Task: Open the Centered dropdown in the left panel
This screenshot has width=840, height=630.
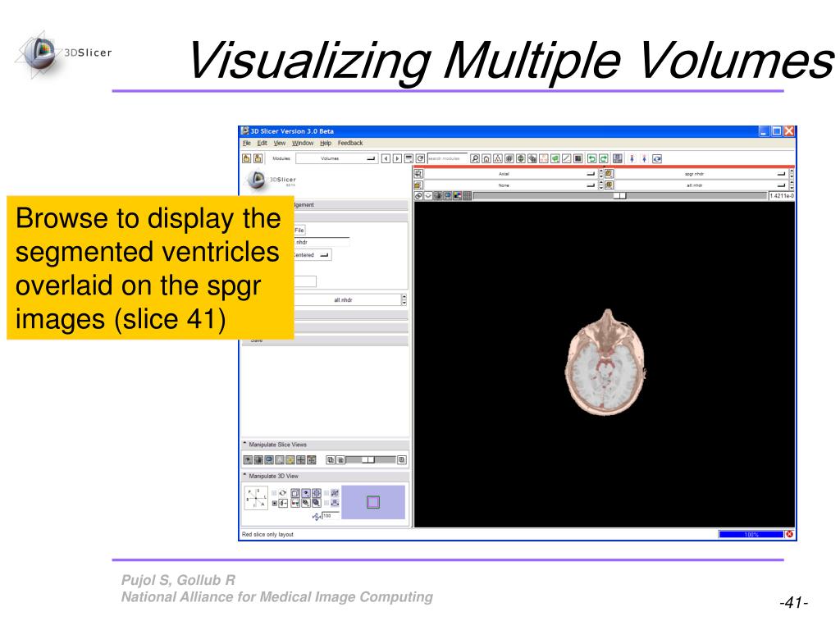Action: tap(312, 255)
